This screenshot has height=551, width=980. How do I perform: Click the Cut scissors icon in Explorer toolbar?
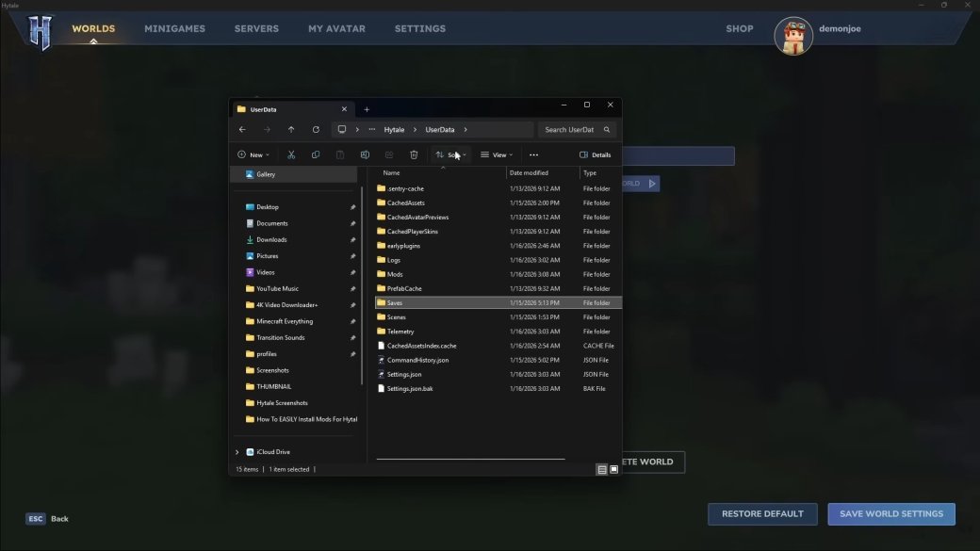(291, 154)
